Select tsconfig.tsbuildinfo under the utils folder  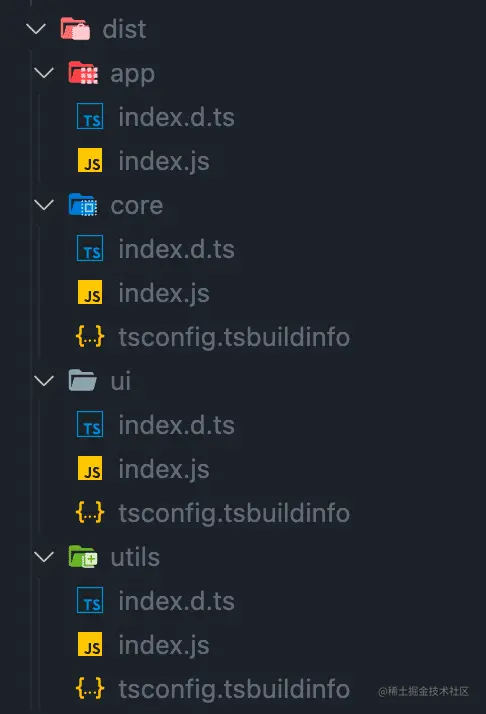(x=234, y=688)
